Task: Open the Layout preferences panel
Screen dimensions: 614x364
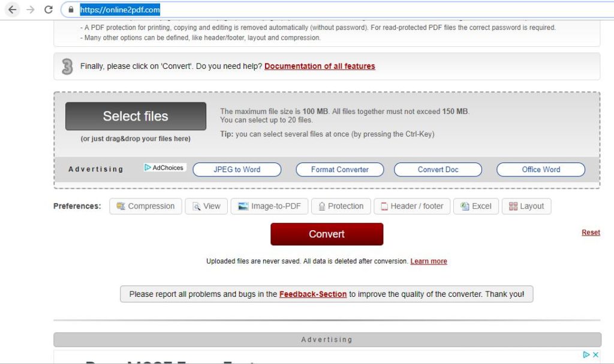Action: tap(526, 206)
